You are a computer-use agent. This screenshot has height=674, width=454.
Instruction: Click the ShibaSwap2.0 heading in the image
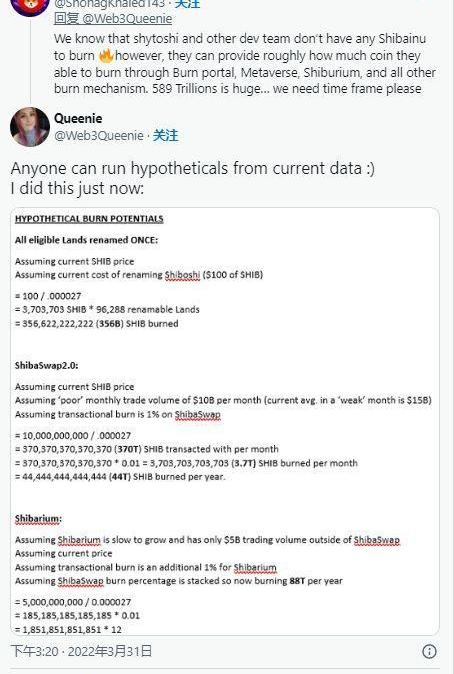tap(46, 366)
